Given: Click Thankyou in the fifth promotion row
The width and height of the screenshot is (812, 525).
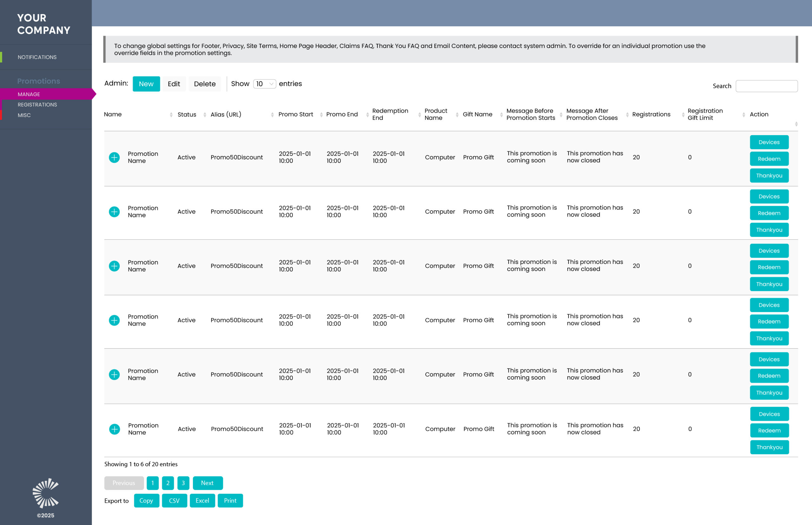Looking at the screenshot, I should click(769, 393).
